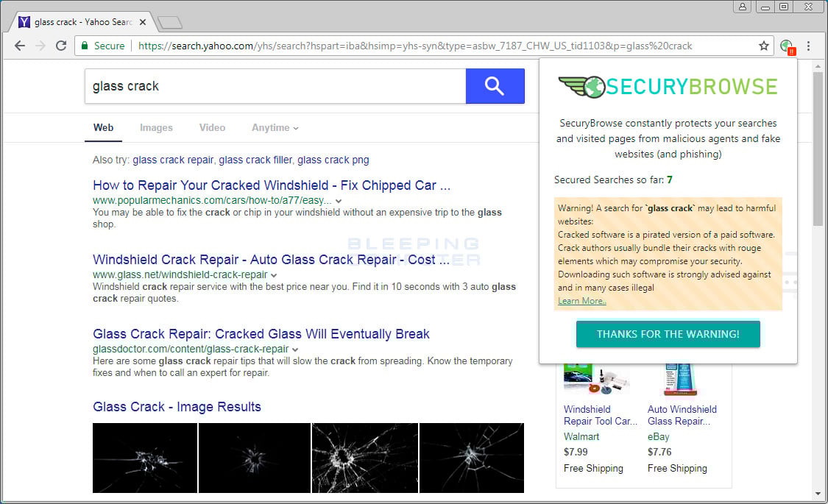This screenshot has width=828, height=504.
Task: Click the popularmechanics.com result URL
Action: click(212, 201)
